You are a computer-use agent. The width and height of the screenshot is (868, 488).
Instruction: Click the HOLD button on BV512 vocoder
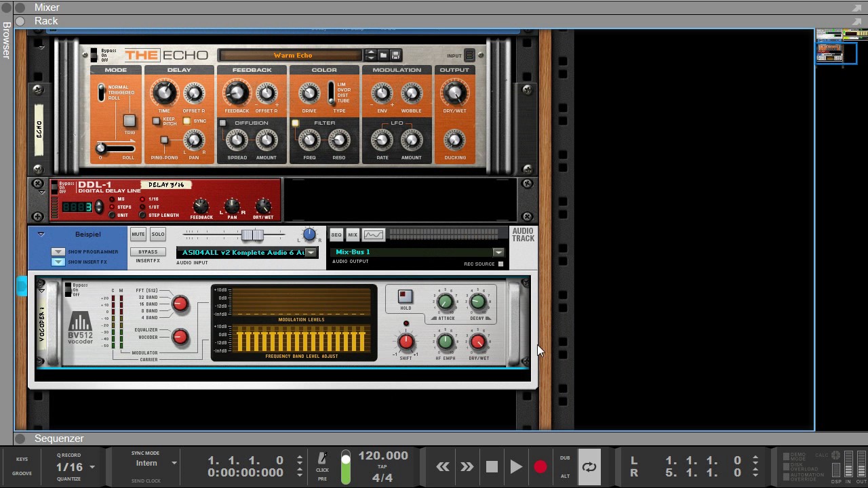click(405, 297)
